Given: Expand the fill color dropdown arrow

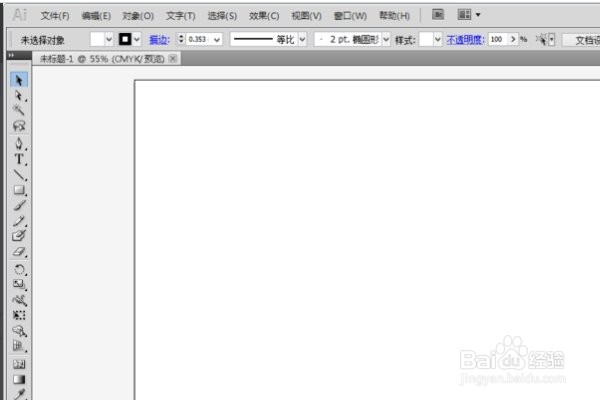Looking at the screenshot, I should (x=109, y=39).
